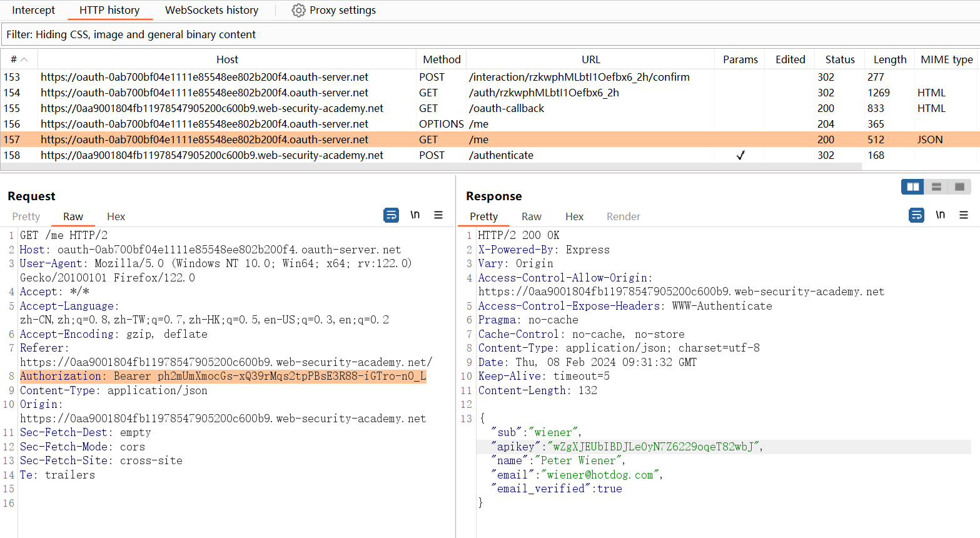Toggle \n characters display in Response panel
Image resolution: width=980 pixels, height=538 pixels.
(x=940, y=215)
